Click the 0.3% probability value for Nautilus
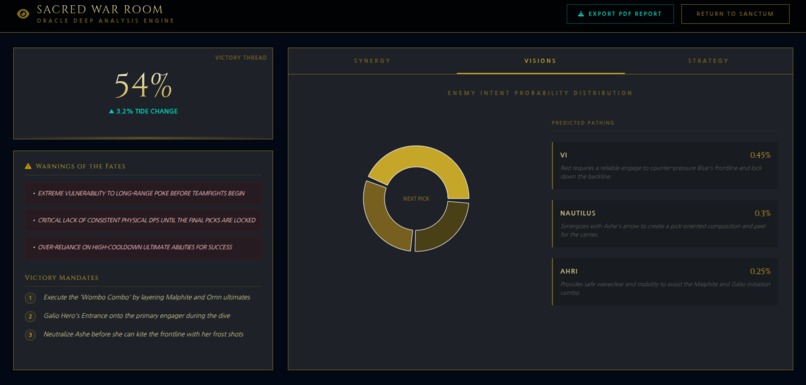 pyautogui.click(x=762, y=213)
